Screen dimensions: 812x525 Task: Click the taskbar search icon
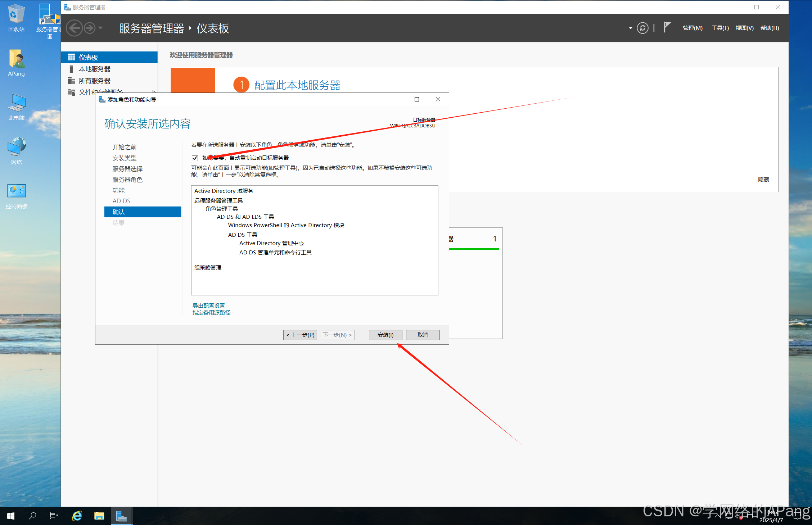coord(32,516)
